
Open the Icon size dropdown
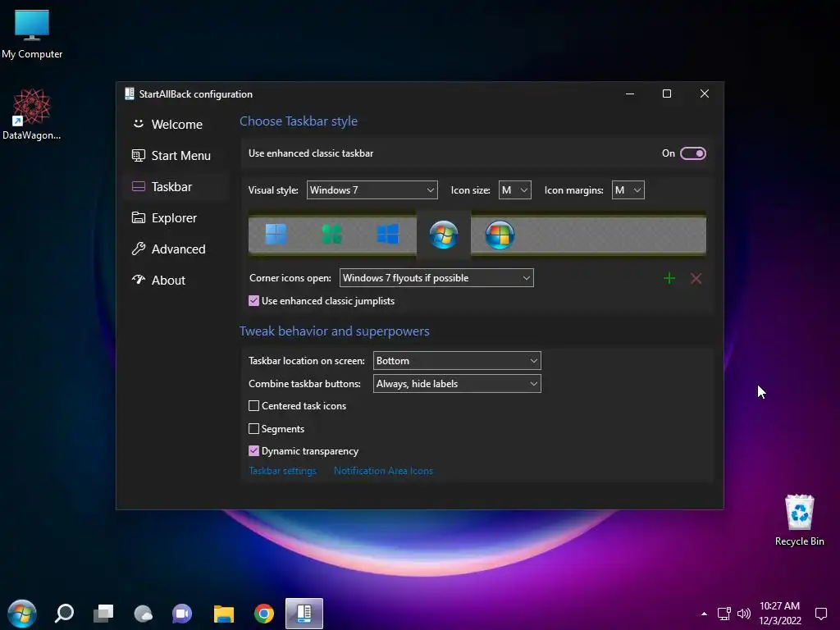[x=515, y=189]
